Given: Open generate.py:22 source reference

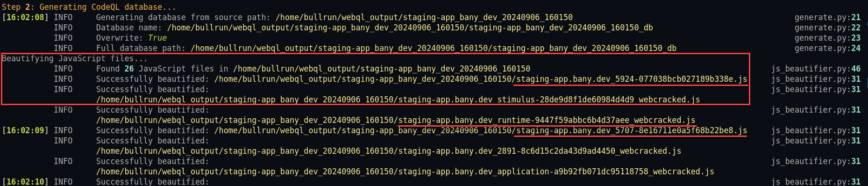Looking at the screenshot, I should pos(827,28).
